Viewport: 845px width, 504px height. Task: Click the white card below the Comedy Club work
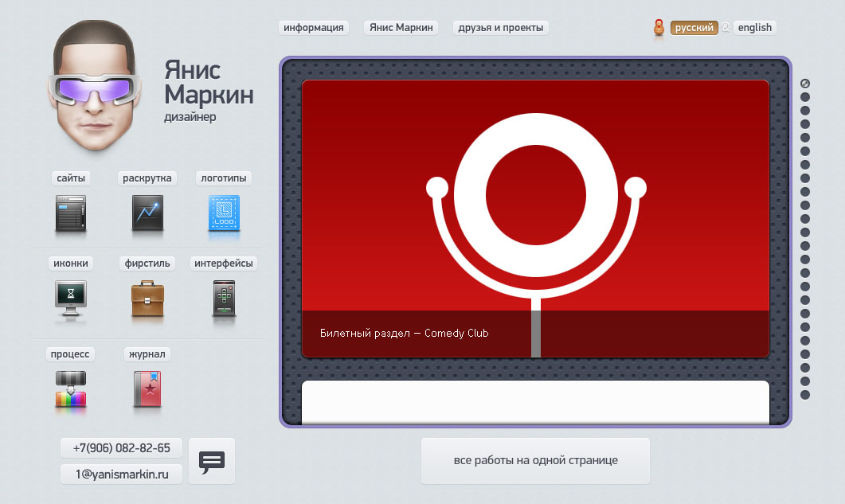[536, 403]
